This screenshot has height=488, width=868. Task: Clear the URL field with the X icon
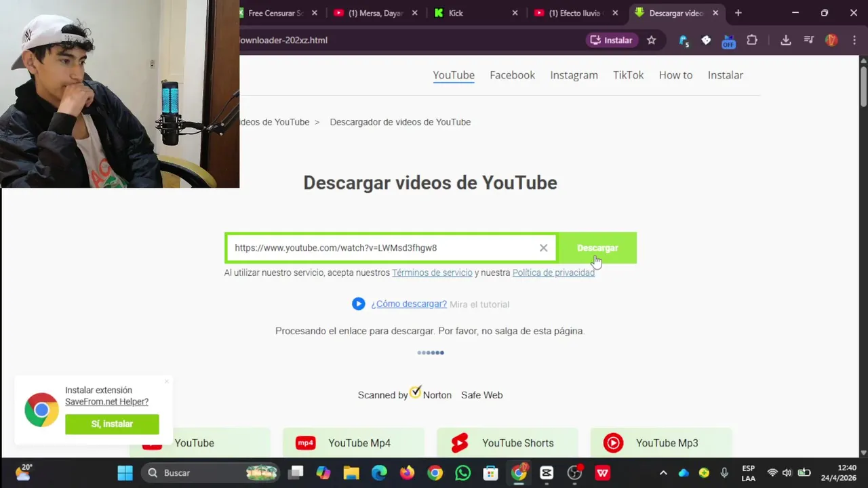point(543,248)
